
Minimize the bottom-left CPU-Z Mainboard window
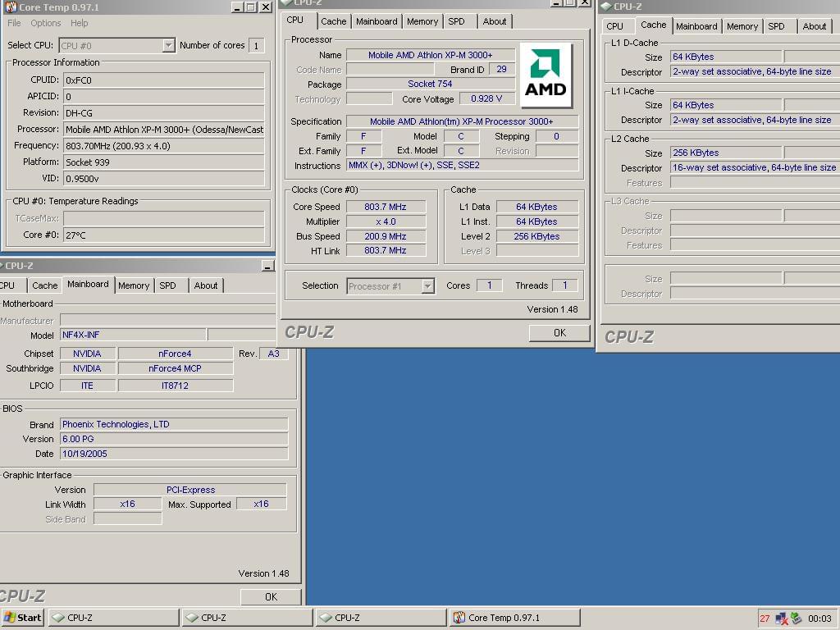click(x=268, y=266)
